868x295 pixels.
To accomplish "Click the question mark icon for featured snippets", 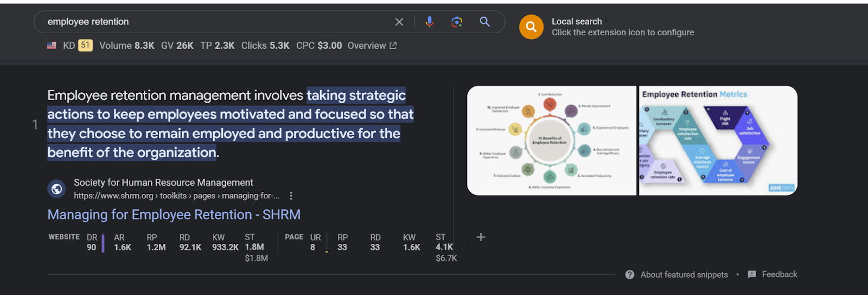I will tap(629, 275).
